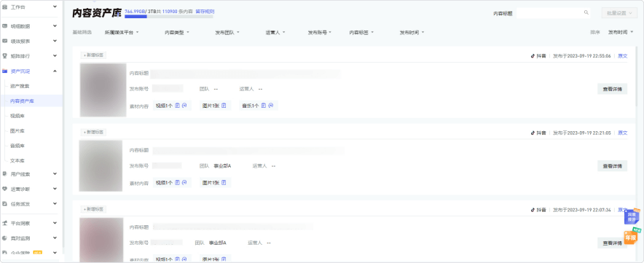644x263 pixels.
Task: Click the 766.99GB storage figure
Action: 136,12
